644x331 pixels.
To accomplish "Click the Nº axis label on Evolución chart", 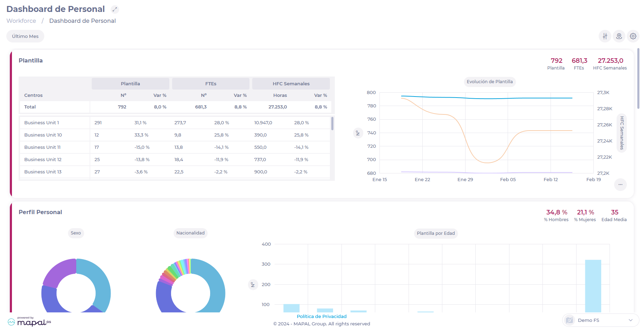I will pyautogui.click(x=358, y=133).
